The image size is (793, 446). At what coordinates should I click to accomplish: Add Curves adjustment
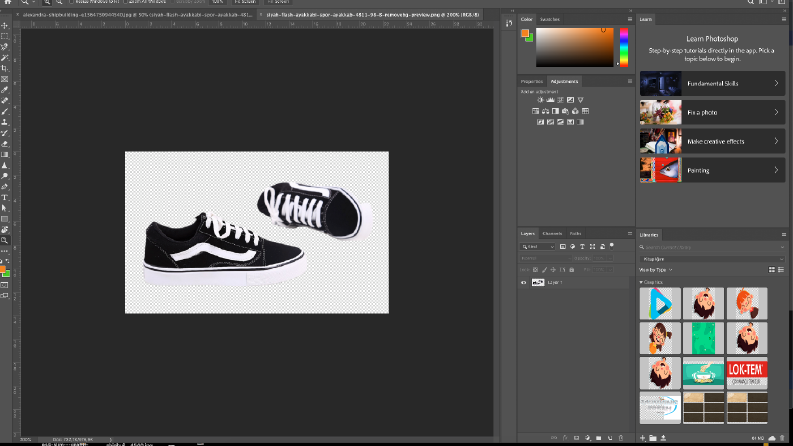coord(560,100)
